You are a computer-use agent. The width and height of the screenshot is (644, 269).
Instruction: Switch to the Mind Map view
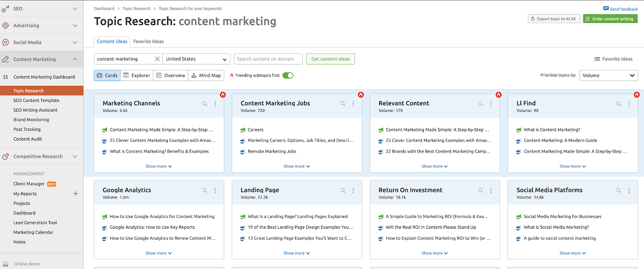[206, 75]
